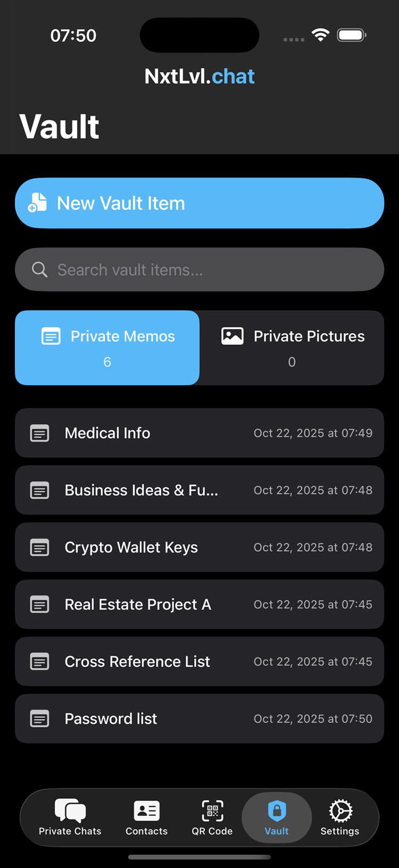Tap the Wi-Fi status icon
Viewport: 399px width, 868px height.
coord(321,35)
